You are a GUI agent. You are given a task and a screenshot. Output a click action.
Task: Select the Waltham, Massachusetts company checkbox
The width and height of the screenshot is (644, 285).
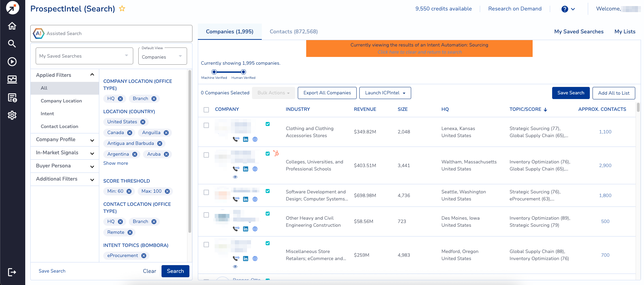coord(206,155)
